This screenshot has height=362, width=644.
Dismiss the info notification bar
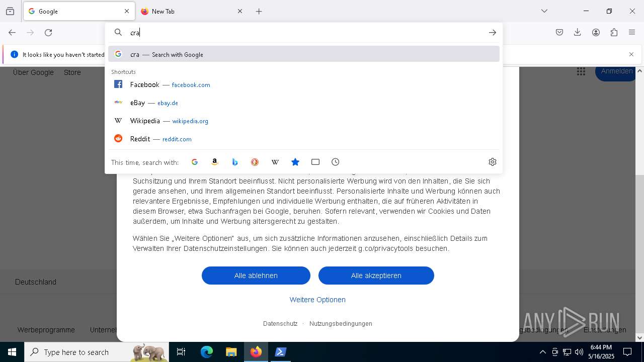[x=631, y=54]
